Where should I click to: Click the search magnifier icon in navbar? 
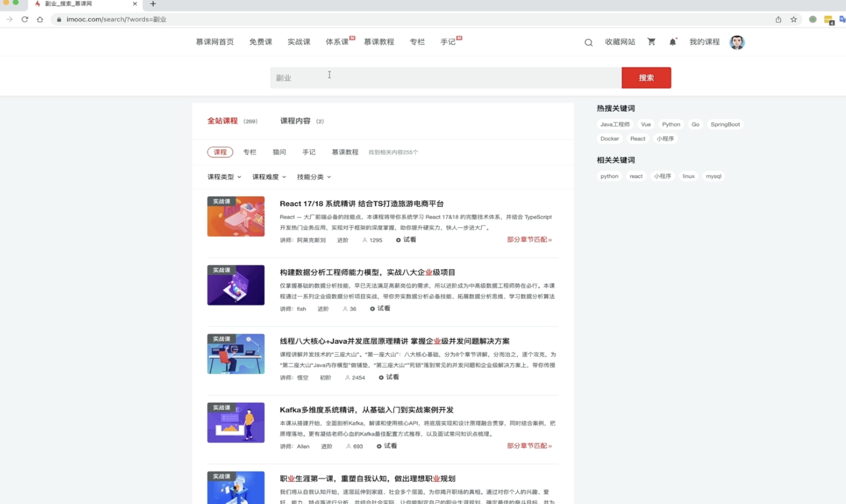click(588, 42)
